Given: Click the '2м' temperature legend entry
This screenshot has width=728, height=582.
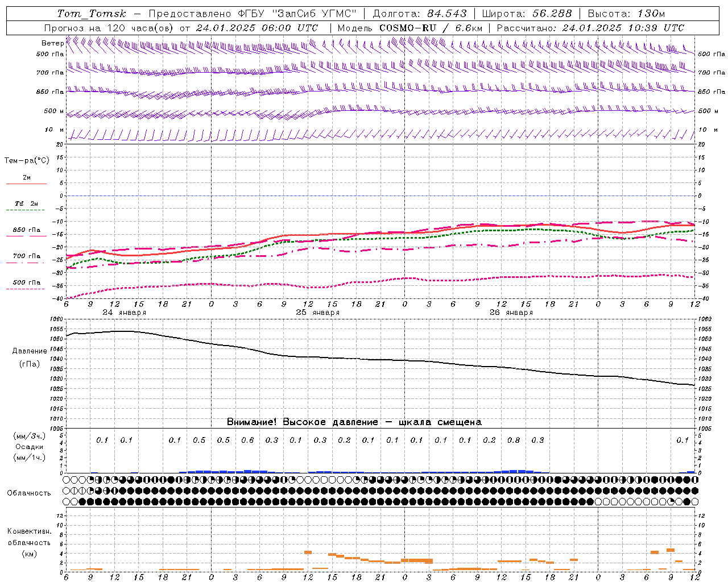Looking at the screenshot, I should tap(27, 178).
